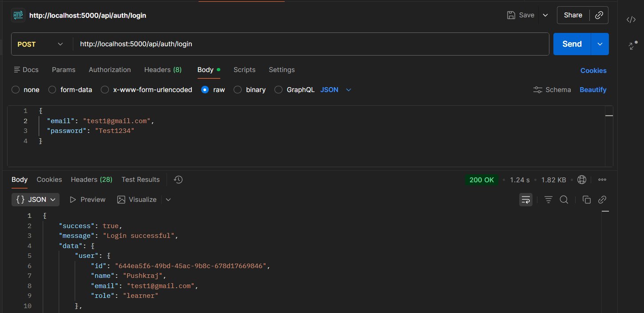Open the POST method dropdown

[x=41, y=44]
